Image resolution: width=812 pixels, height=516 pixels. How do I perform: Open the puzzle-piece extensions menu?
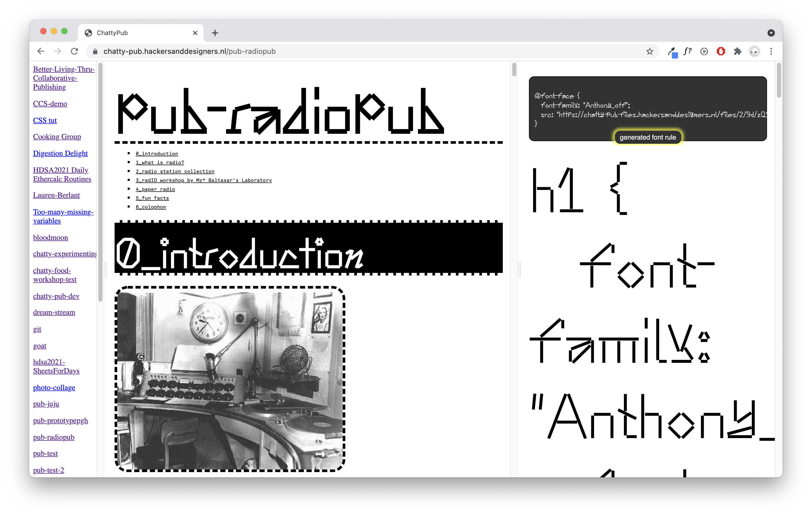point(737,51)
